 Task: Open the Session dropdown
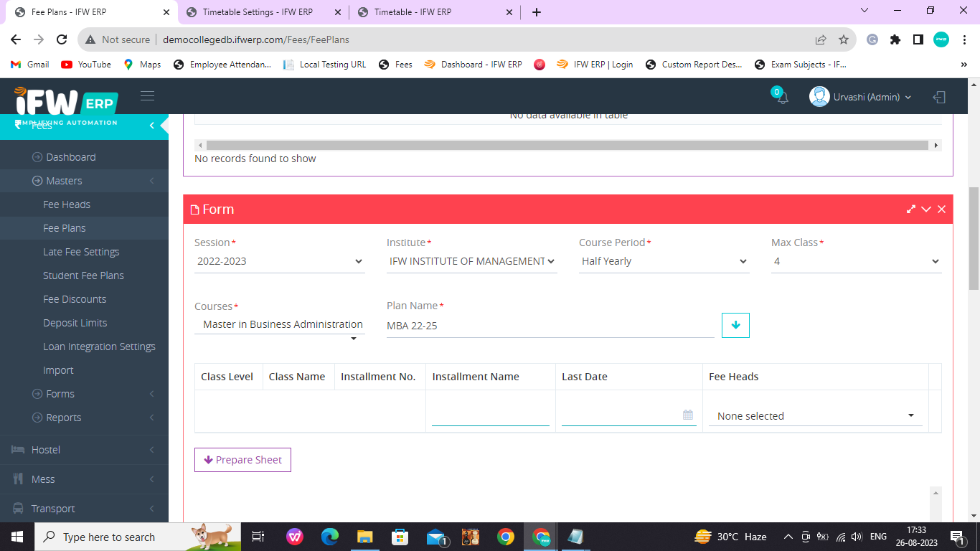tap(280, 261)
